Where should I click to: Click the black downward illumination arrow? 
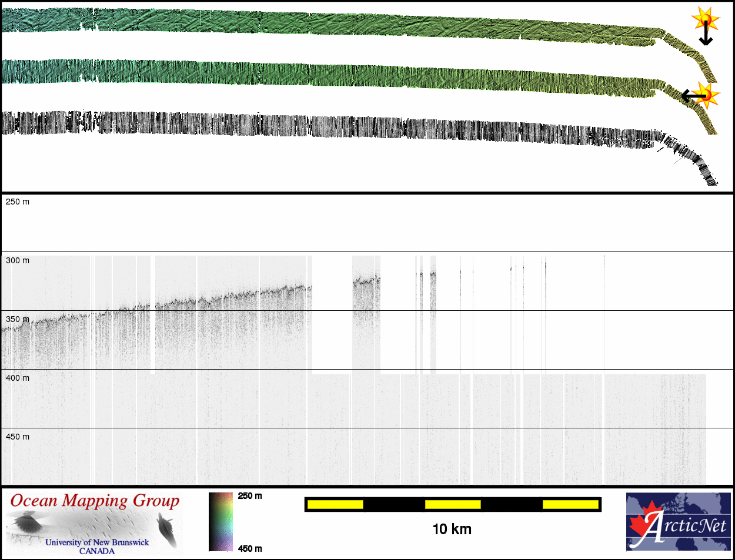(x=706, y=36)
